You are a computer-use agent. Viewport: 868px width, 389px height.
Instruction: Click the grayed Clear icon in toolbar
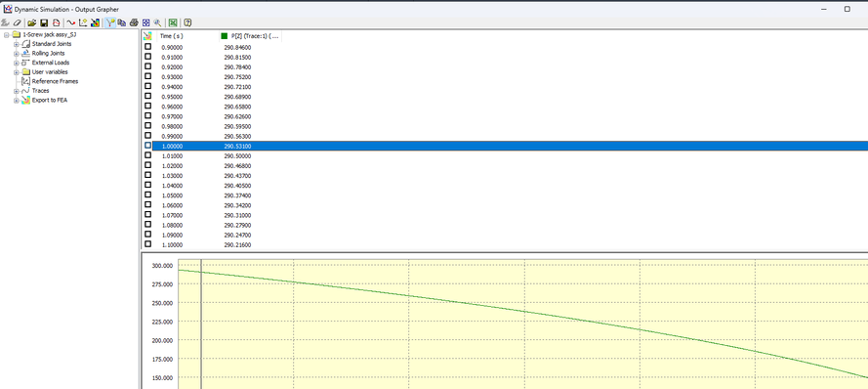pyautogui.click(x=6, y=22)
